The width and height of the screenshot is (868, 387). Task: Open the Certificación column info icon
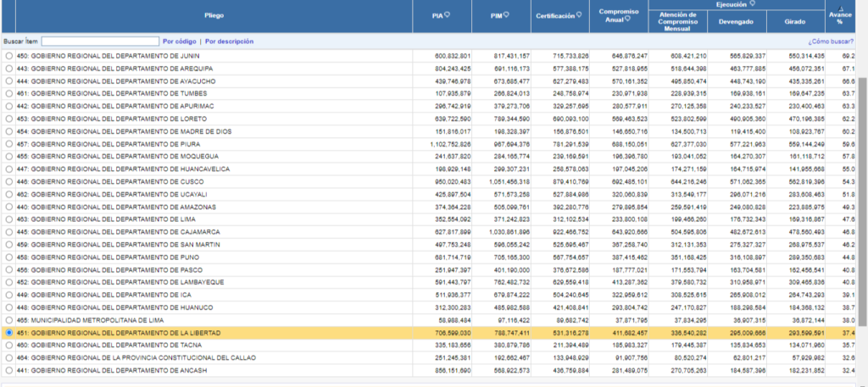(579, 15)
